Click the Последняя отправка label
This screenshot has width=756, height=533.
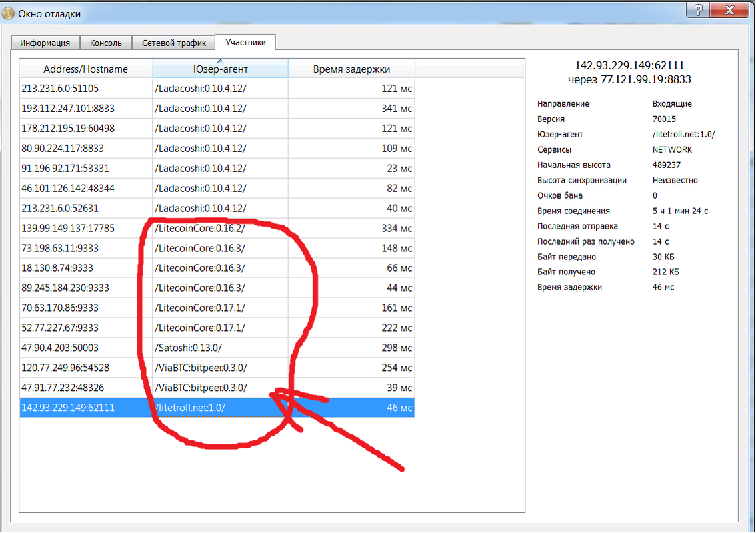tap(577, 227)
